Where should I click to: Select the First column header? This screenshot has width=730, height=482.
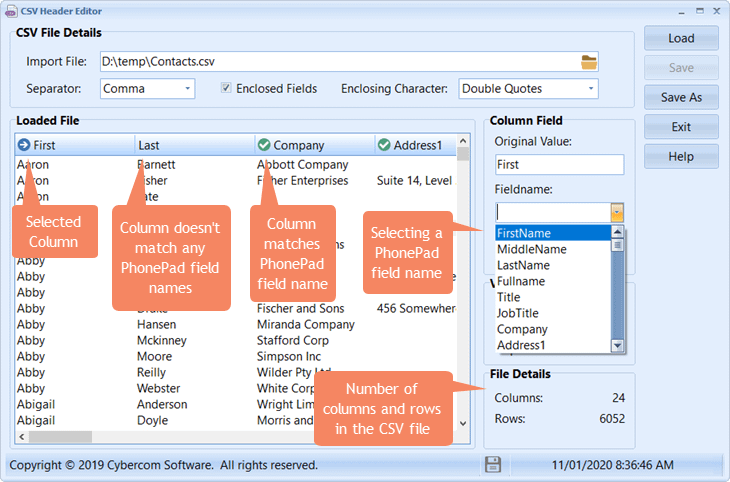coord(74,145)
